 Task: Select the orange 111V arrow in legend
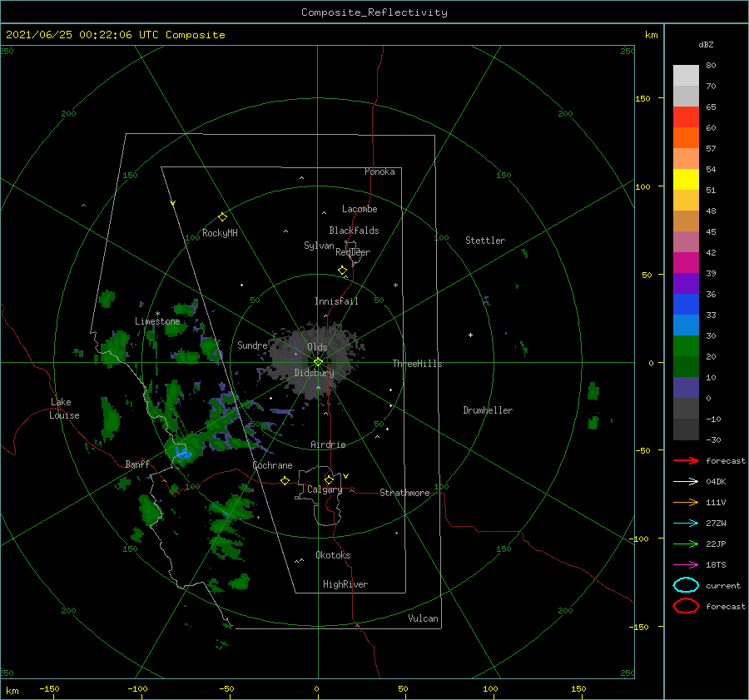(686, 502)
